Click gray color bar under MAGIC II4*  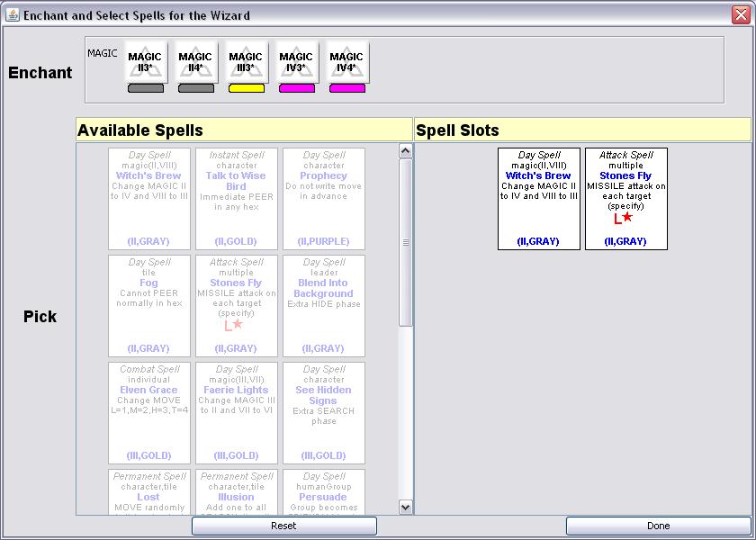[196, 88]
